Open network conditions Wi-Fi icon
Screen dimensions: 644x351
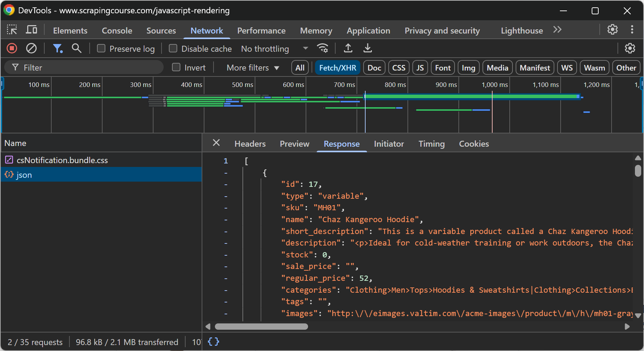(322, 48)
